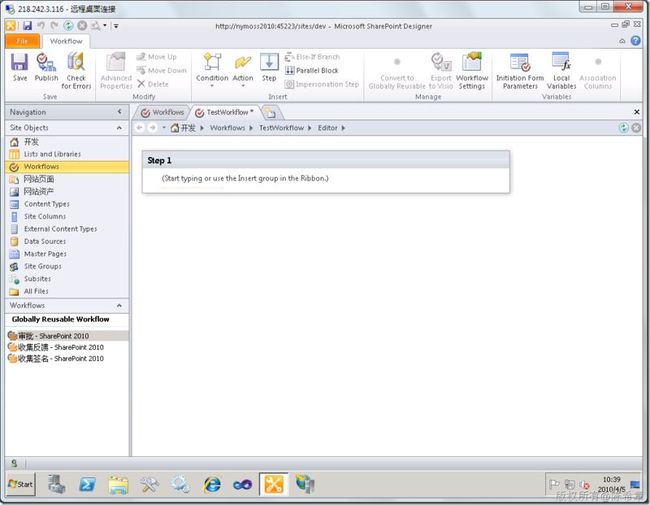Open Initiation Form Parameters

tap(520, 71)
